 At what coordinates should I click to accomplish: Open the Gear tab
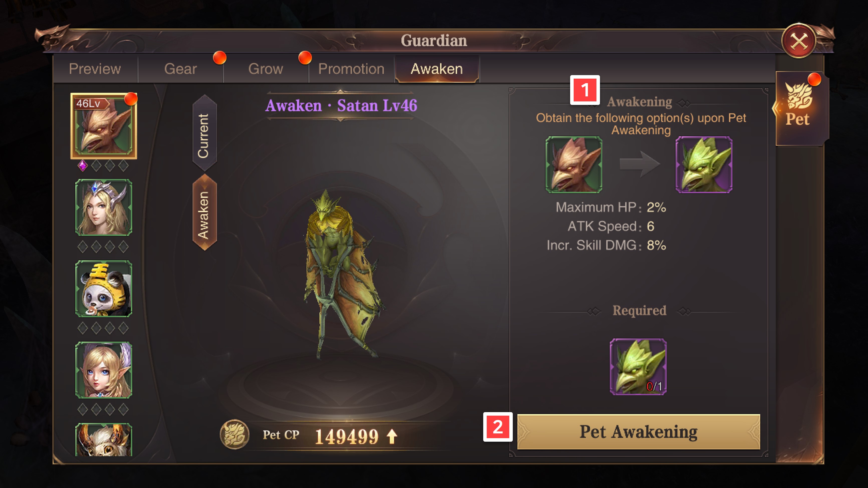tap(181, 69)
